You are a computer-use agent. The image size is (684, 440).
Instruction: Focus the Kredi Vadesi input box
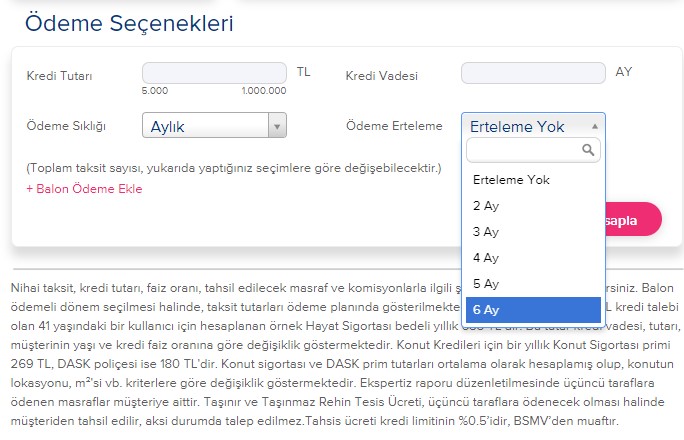point(533,73)
